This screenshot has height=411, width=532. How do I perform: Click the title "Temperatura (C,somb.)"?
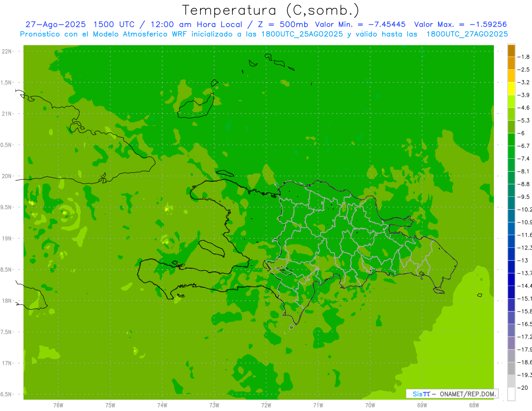[270, 10]
